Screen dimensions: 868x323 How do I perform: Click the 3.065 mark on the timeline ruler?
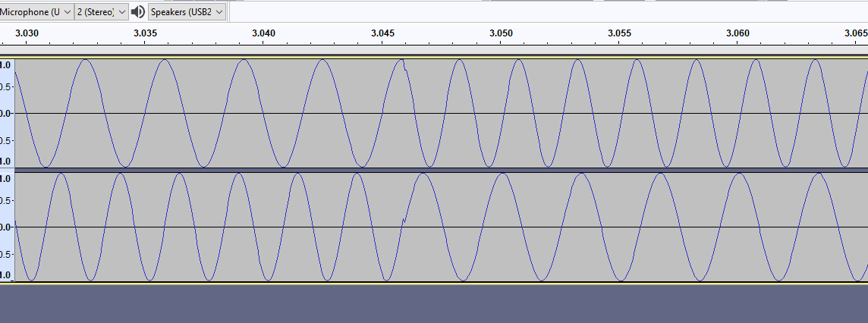856,33
